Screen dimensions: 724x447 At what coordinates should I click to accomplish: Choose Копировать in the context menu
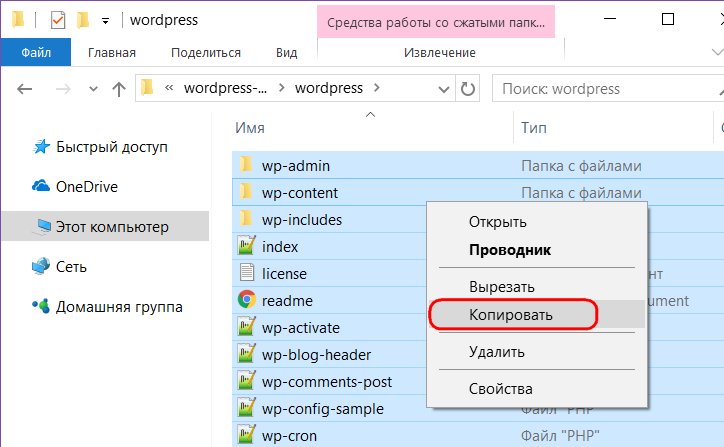(x=537, y=314)
